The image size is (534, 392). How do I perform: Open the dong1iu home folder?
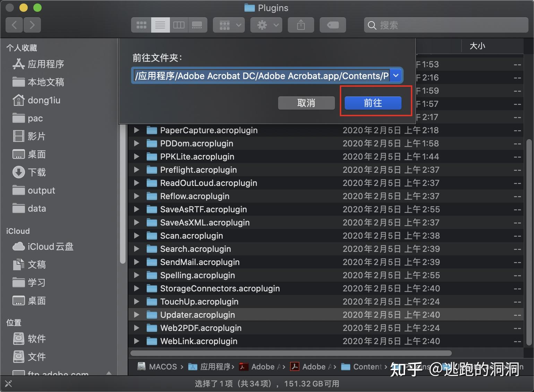pyautogui.click(x=36, y=100)
